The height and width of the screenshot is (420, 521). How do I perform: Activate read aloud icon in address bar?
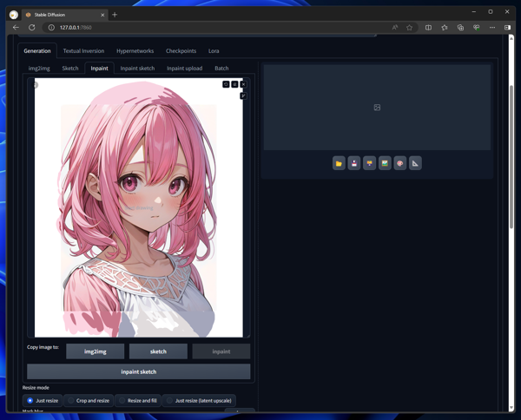[395, 28]
